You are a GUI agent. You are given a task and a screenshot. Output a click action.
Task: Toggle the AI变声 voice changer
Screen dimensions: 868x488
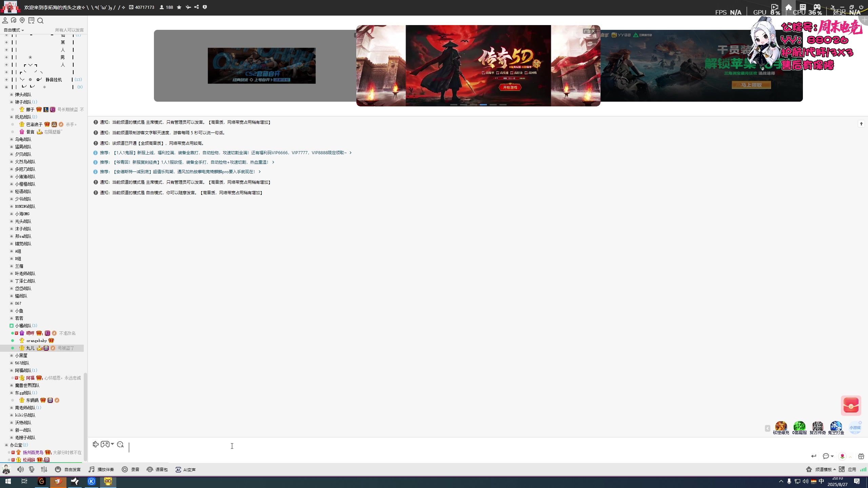point(185,469)
